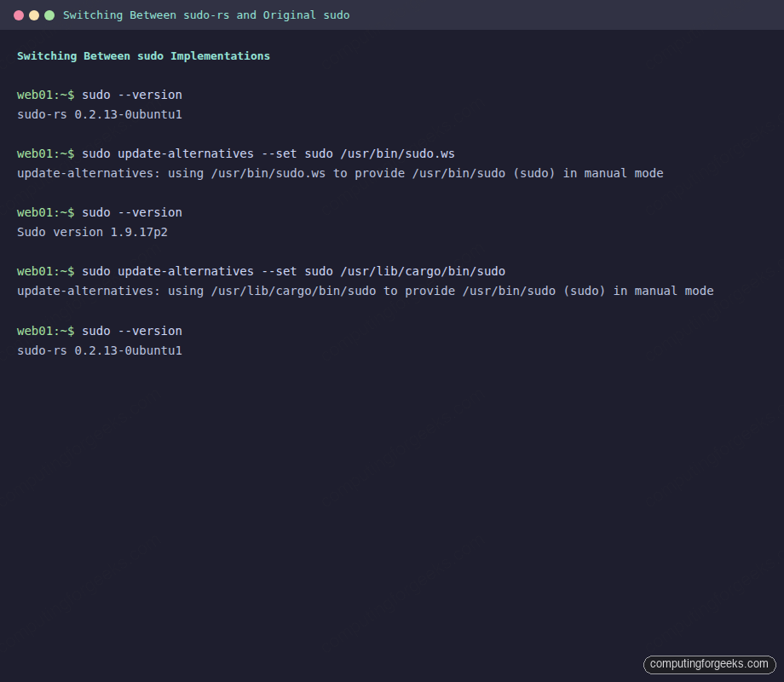Click the (sudo) label in alternatives output

tap(533, 173)
